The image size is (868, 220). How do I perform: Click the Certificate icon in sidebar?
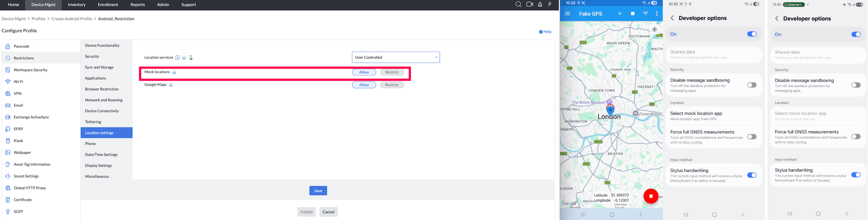click(8, 200)
